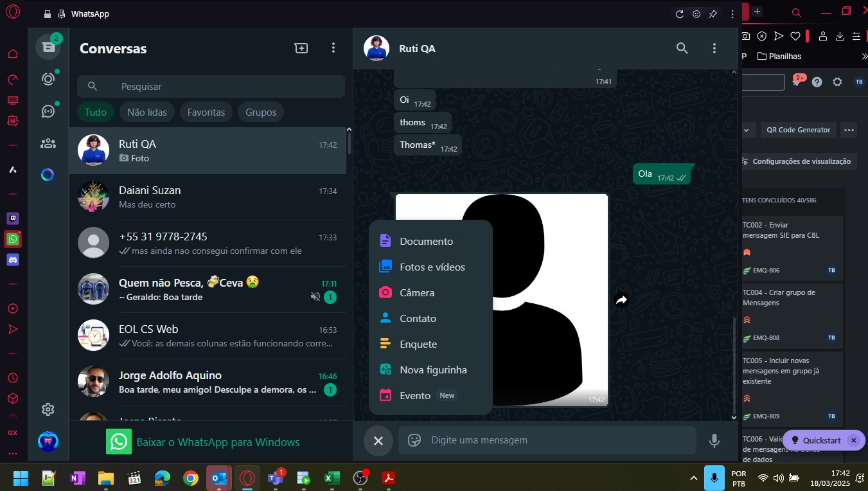Open the TC004 - Criar grupo de Mensagens card
Viewport: 868px width, 491px height.
click(792, 314)
